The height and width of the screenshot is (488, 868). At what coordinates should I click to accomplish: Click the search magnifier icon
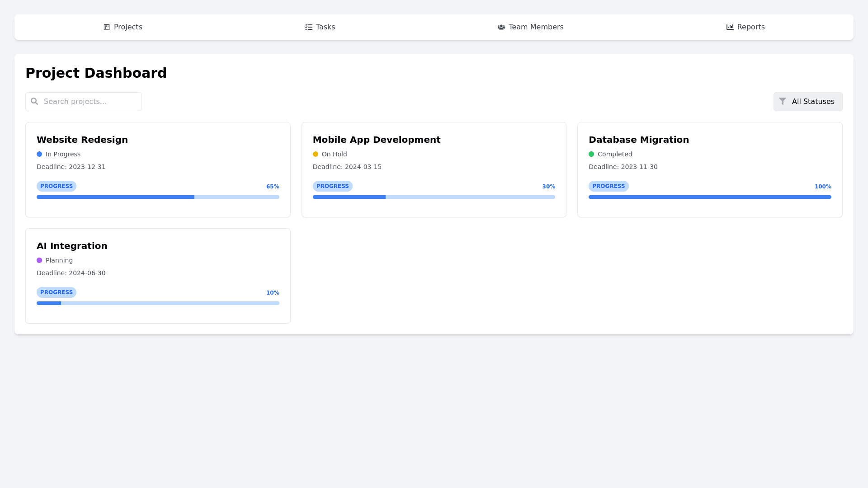(34, 101)
